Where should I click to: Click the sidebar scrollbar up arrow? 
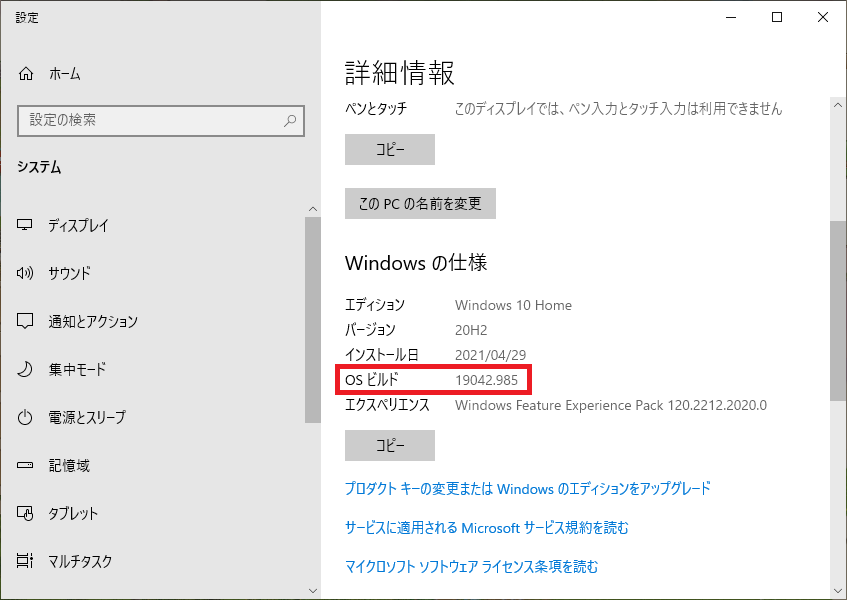point(313,209)
